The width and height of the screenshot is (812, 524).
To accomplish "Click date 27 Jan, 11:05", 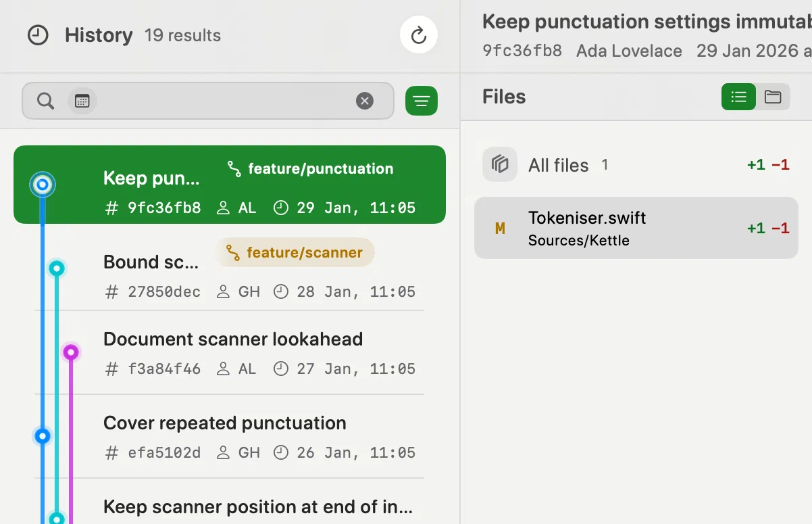I will coord(356,368).
